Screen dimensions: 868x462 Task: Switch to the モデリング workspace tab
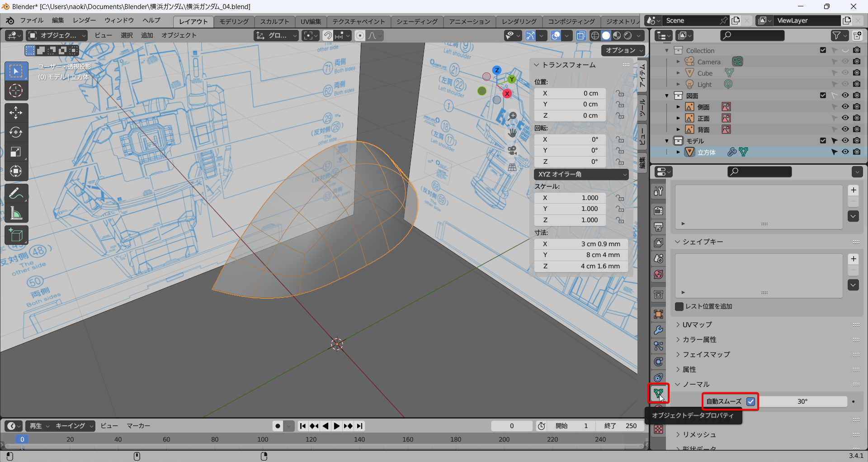click(234, 21)
